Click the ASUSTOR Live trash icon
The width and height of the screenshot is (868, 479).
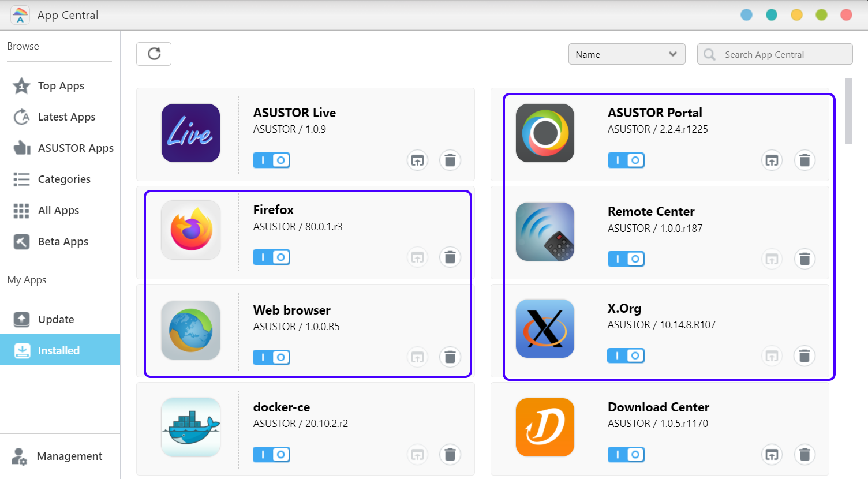coord(450,160)
